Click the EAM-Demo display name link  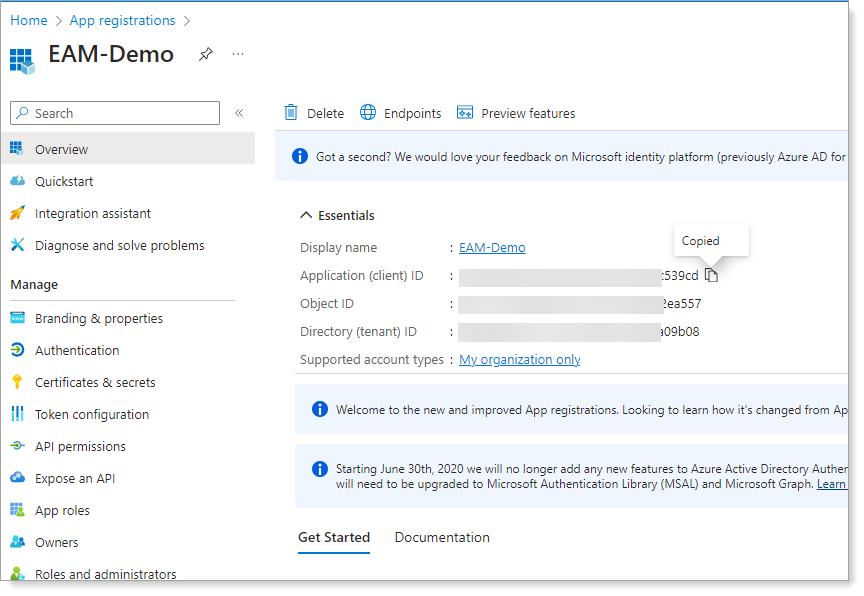[x=492, y=247]
